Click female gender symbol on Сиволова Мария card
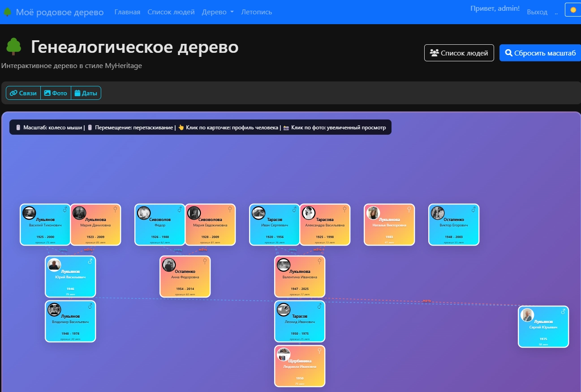581x392 pixels. coord(230,209)
